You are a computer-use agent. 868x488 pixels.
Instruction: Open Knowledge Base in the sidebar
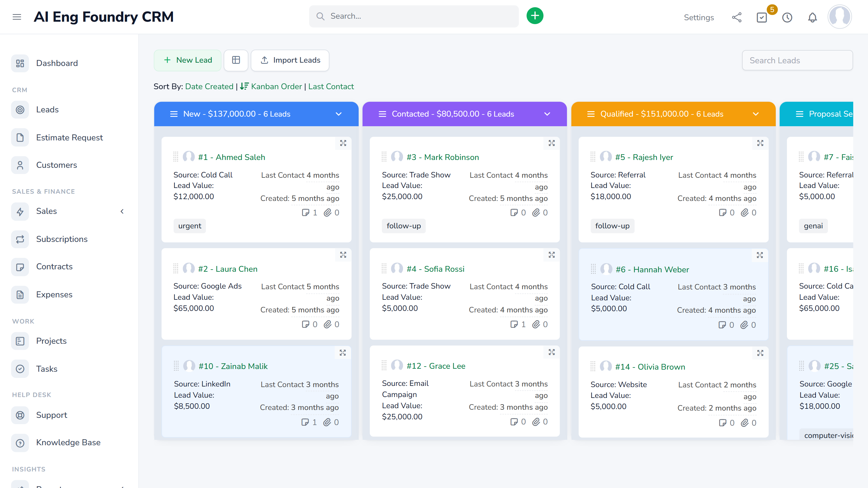tap(69, 443)
